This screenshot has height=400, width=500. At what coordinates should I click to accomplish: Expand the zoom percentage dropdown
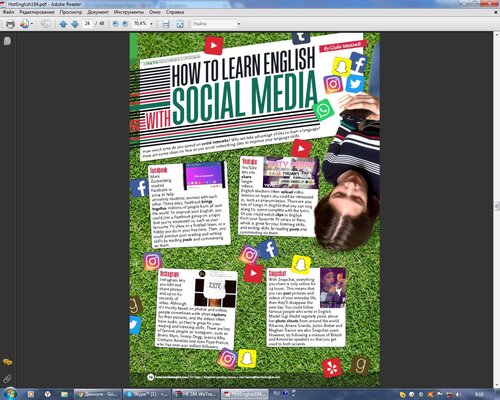[151, 24]
